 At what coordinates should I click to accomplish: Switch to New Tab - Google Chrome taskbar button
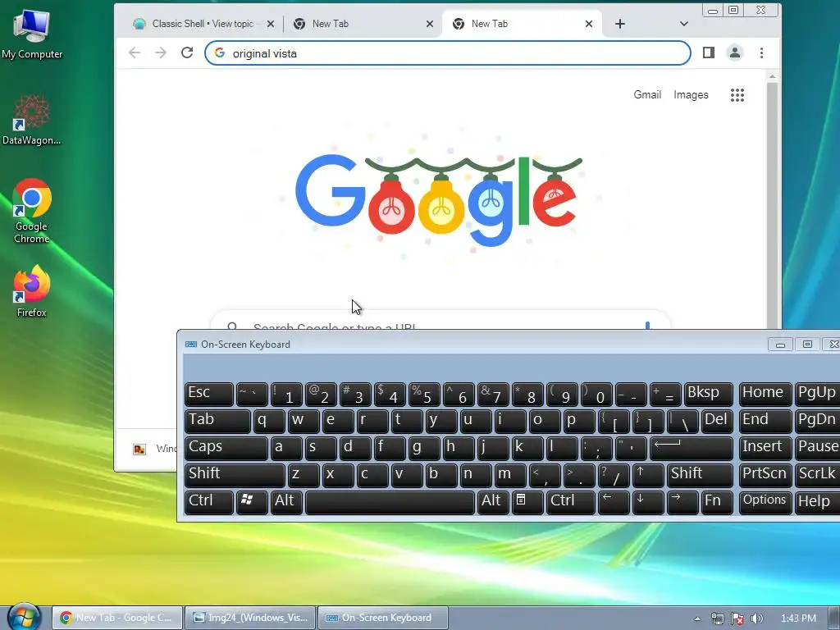[118, 618]
